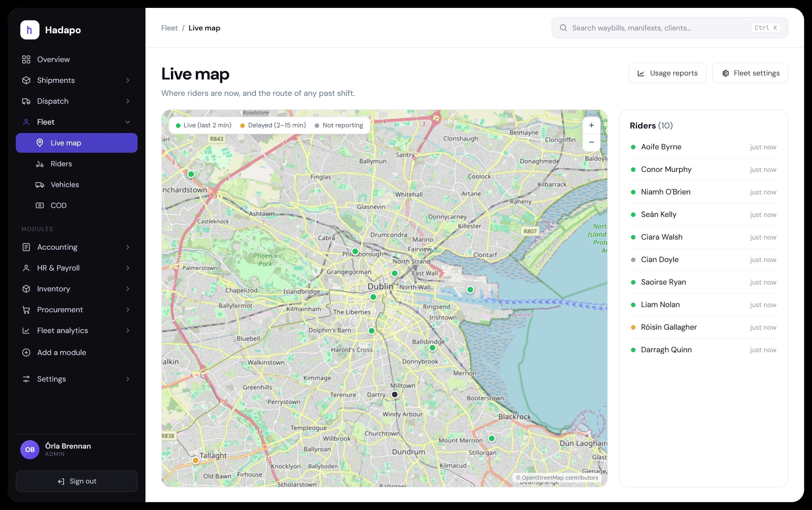This screenshot has height=510, width=812.
Task: Click the search magnifier icon
Action: coord(563,28)
